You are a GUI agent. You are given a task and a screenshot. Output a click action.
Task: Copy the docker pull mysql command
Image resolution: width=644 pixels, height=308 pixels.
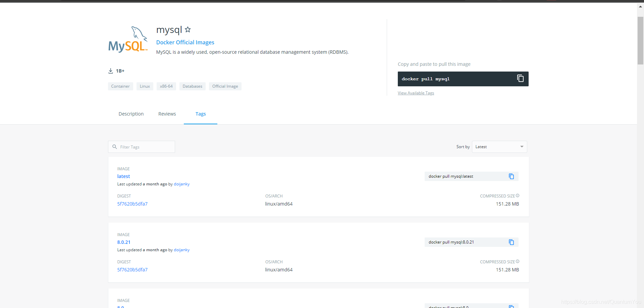(520, 79)
